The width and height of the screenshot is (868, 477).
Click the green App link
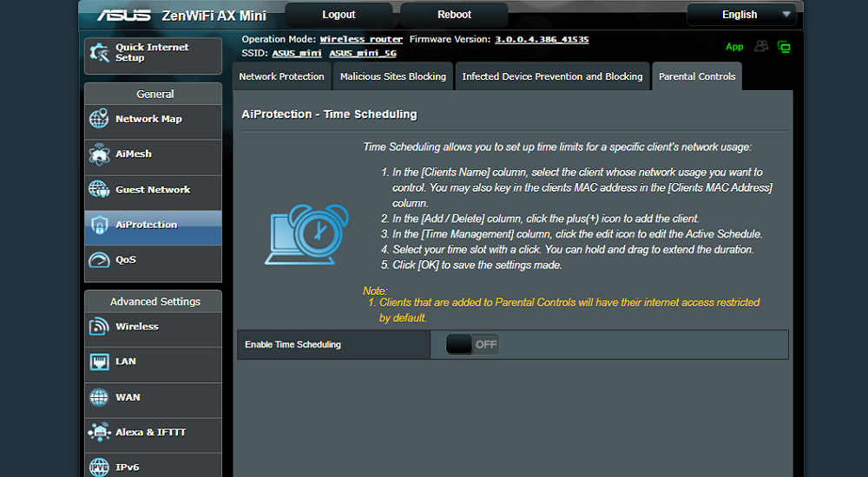point(734,47)
